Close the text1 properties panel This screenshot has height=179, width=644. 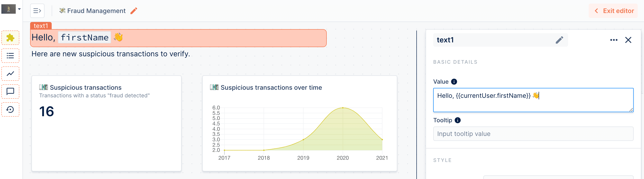[x=628, y=40]
